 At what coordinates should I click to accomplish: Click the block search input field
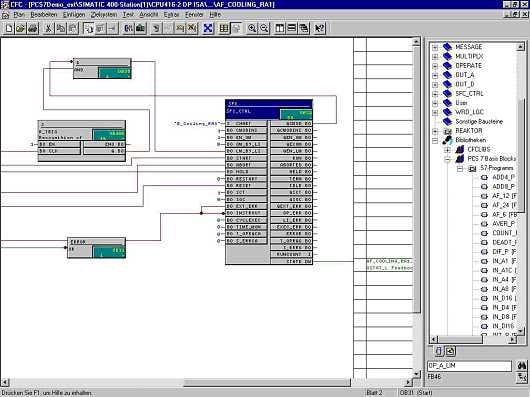point(469,366)
